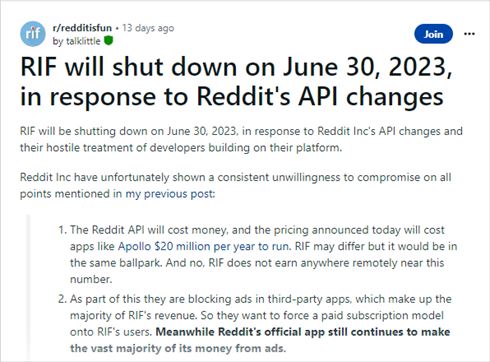Click the sentence about RIF not earning this number
This screenshot has height=362, width=490.
(257, 271)
